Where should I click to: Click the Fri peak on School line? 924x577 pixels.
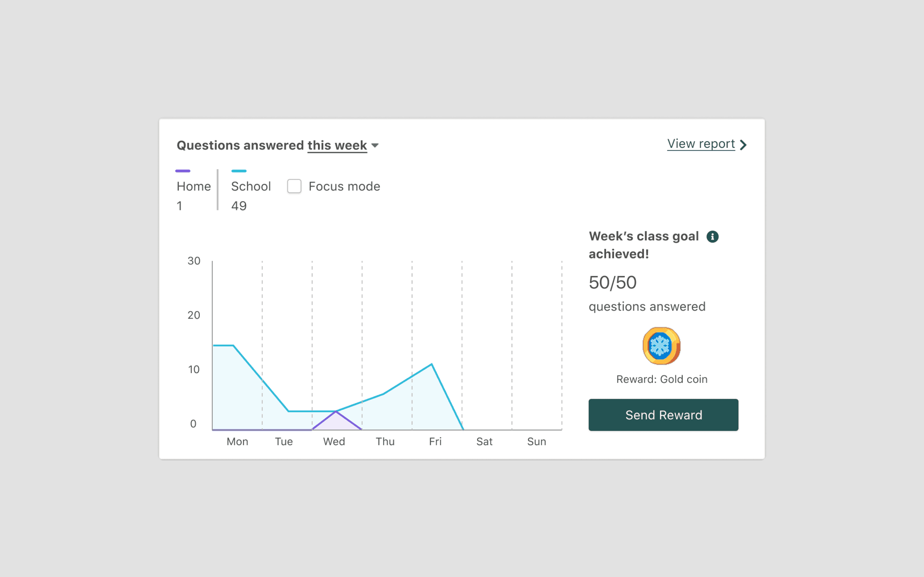(x=432, y=364)
